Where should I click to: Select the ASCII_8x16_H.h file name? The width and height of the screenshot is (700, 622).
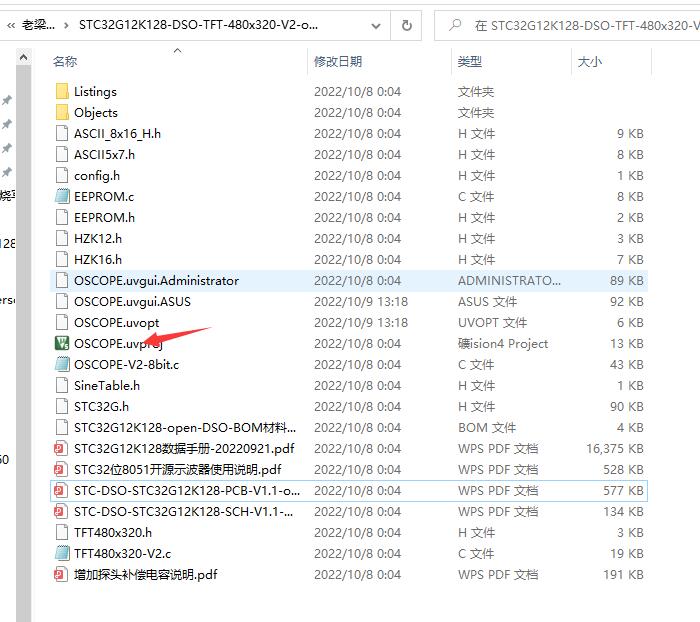[117, 134]
